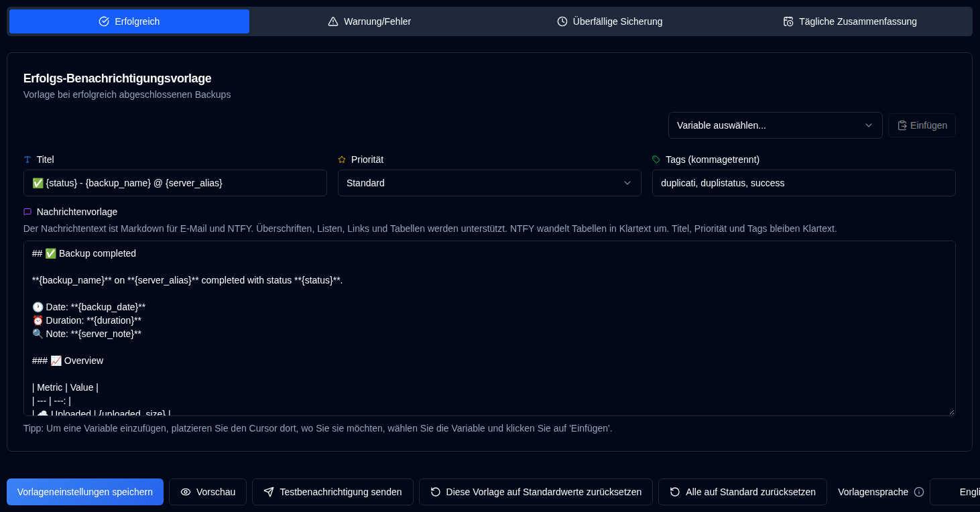Open the 'Variable auswählen...' dropdown
Screen dimensions: 980x512
776,125
